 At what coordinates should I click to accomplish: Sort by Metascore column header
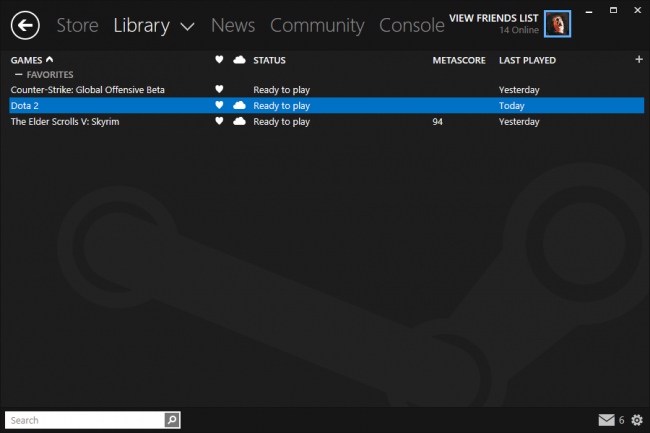click(459, 60)
